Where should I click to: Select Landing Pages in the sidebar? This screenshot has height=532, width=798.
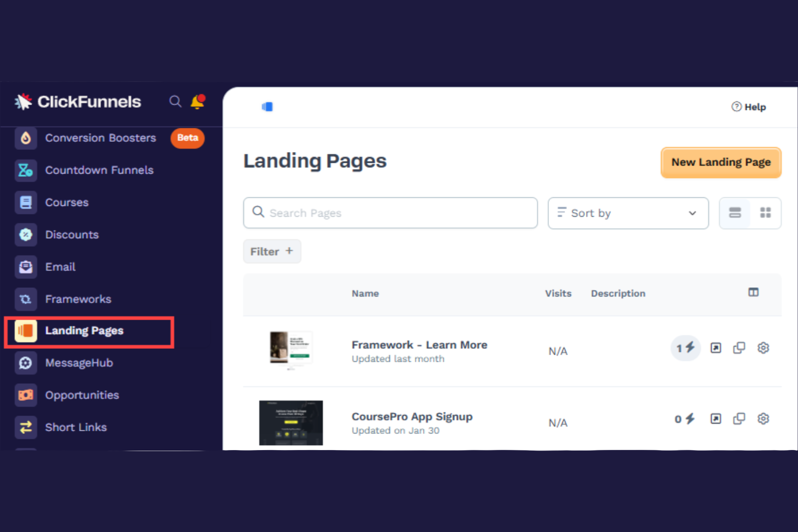coord(84,330)
